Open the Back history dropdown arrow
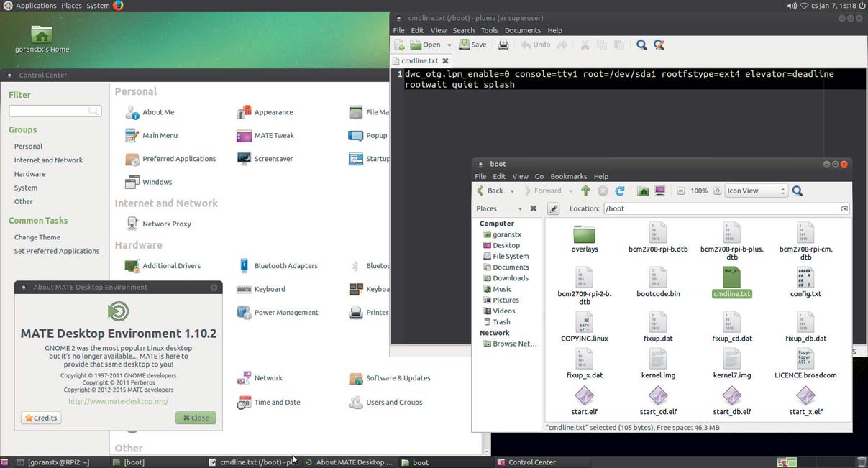 tap(512, 191)
